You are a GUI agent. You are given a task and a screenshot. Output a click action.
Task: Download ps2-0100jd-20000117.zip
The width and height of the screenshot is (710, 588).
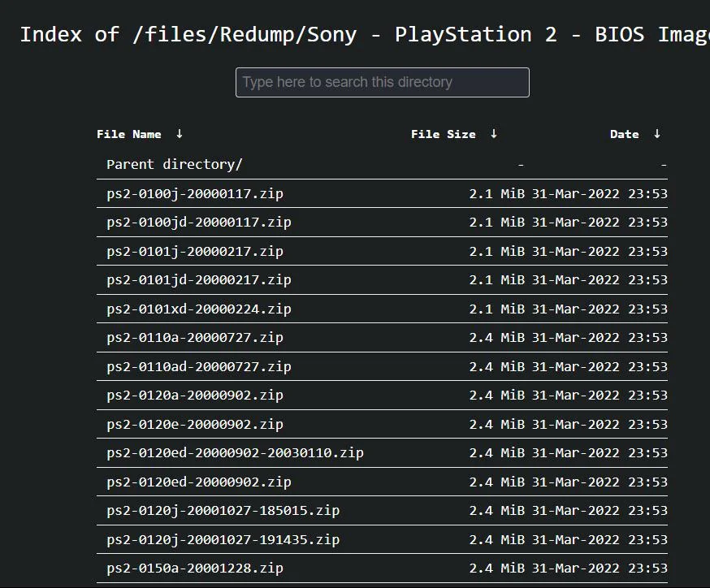pos(198,222)
